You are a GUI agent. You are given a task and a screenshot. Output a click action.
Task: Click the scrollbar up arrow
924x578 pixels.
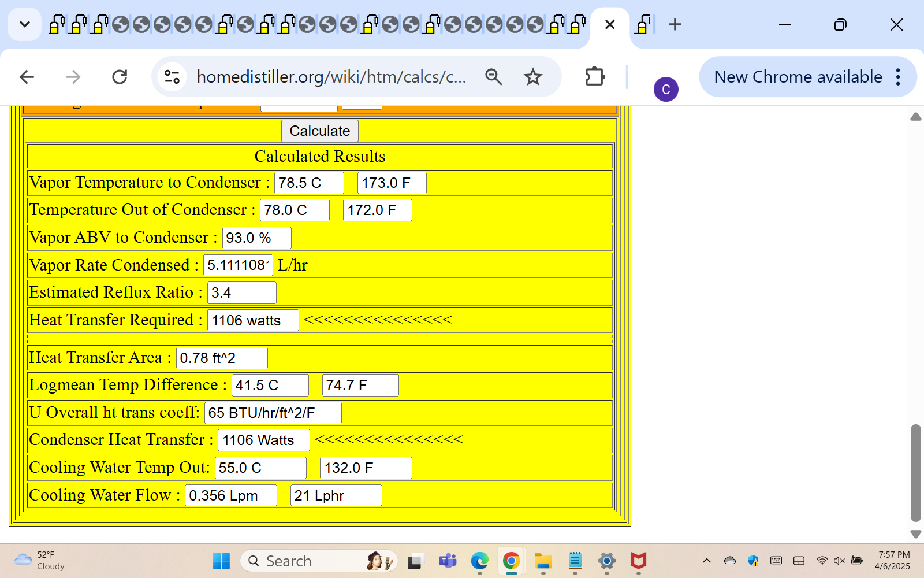pos(915,117)
